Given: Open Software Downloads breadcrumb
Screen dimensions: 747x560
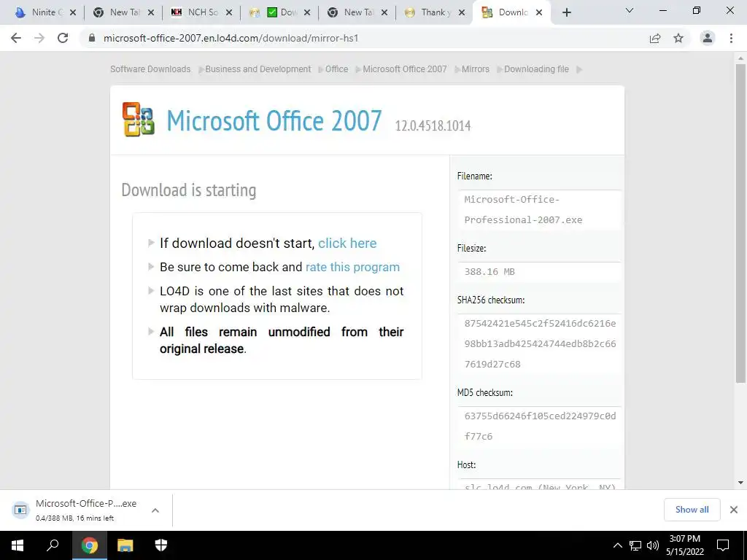Looking at the screenshot, I should [150, 69].
